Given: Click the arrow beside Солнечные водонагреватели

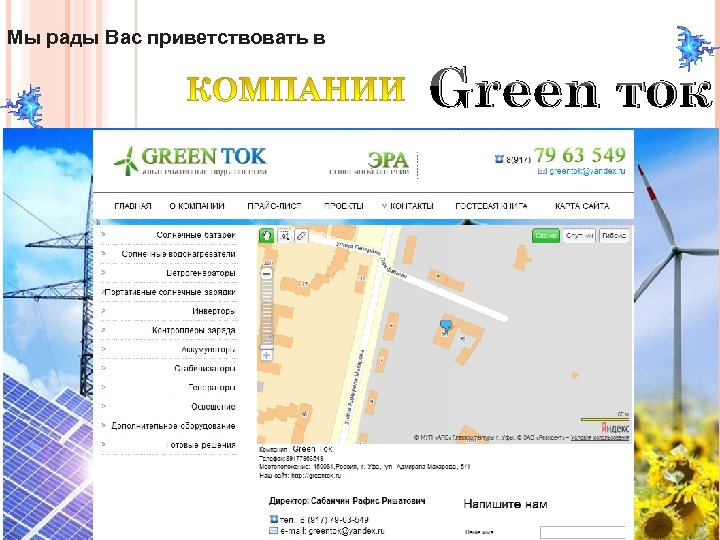Looking at the screenshot, I should 103,253.
